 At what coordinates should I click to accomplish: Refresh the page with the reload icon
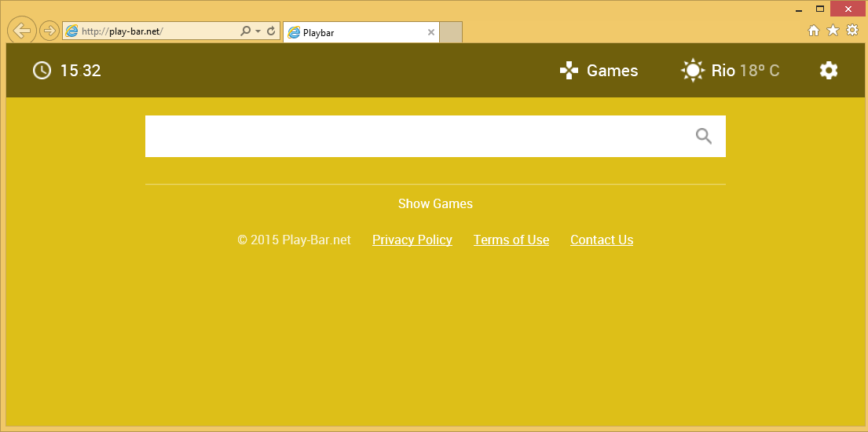click(271, 31)
